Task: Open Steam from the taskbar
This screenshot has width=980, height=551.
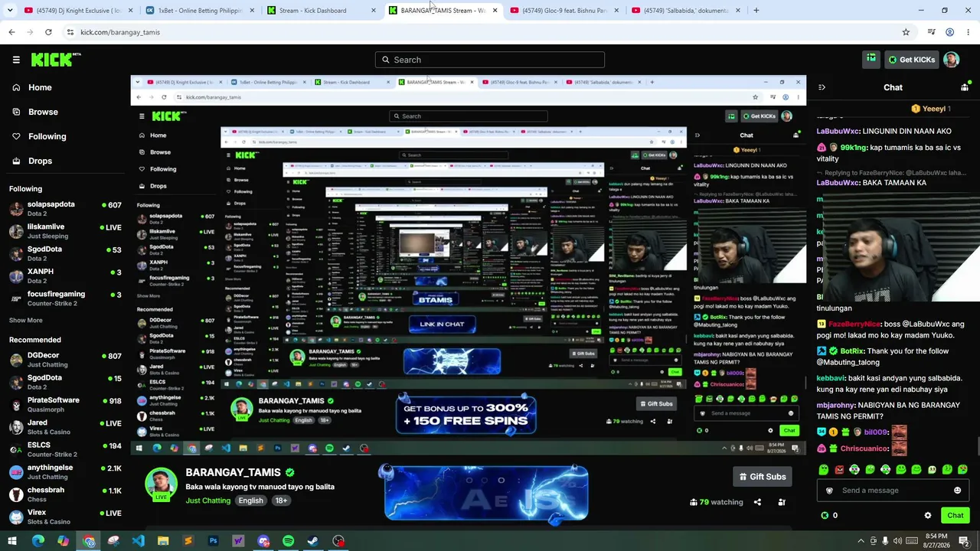Action: tap(313, 541)
